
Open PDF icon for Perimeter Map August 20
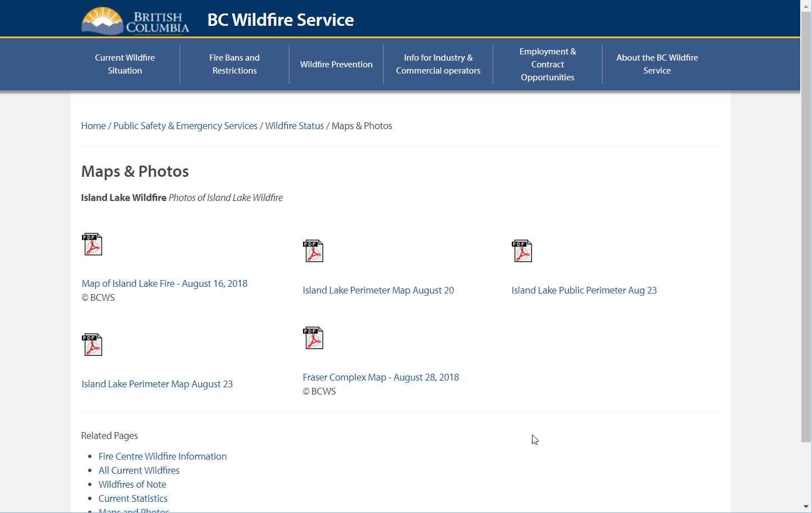[x=313, y=251]
